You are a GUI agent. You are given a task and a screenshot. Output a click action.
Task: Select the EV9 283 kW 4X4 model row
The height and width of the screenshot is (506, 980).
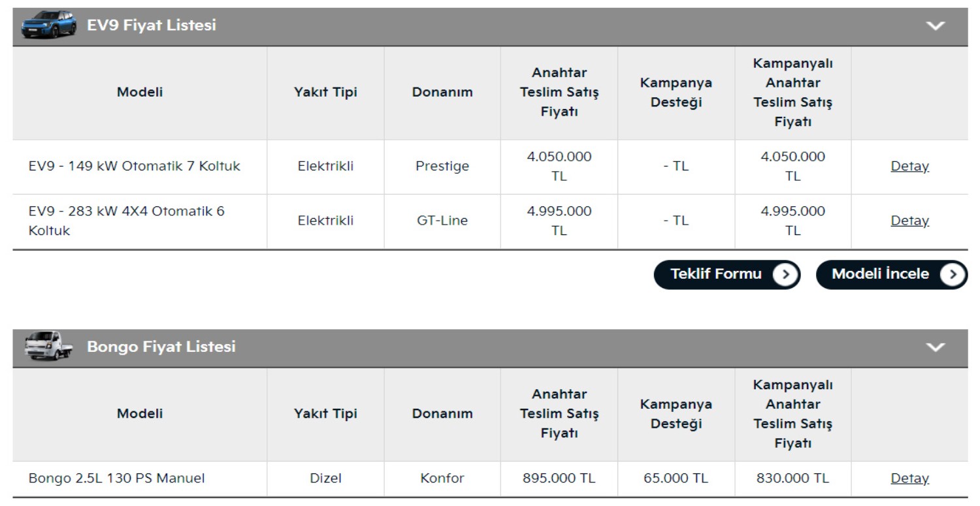coord(127,221)
